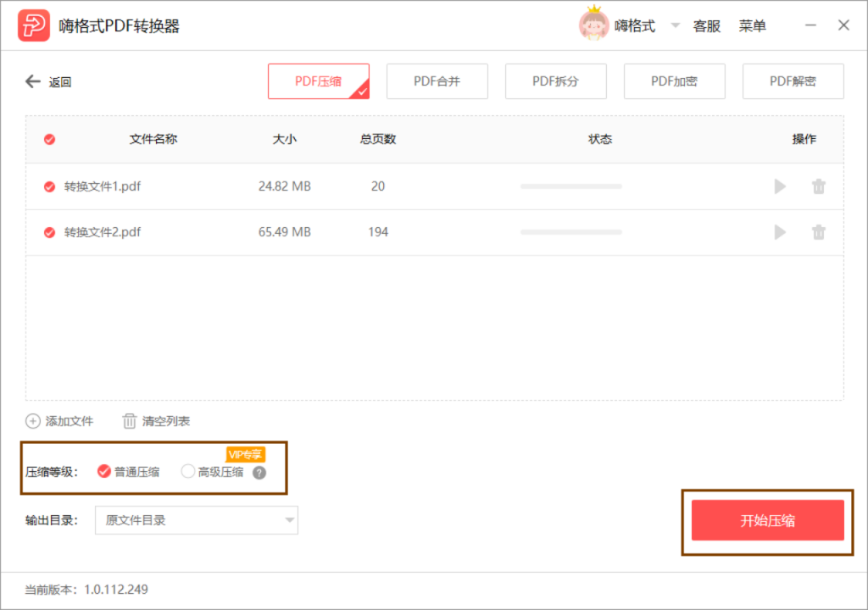The height and width of the screenshot is (610, 868).
Task: Click the page count 20
Action: [x=378, y=186]
